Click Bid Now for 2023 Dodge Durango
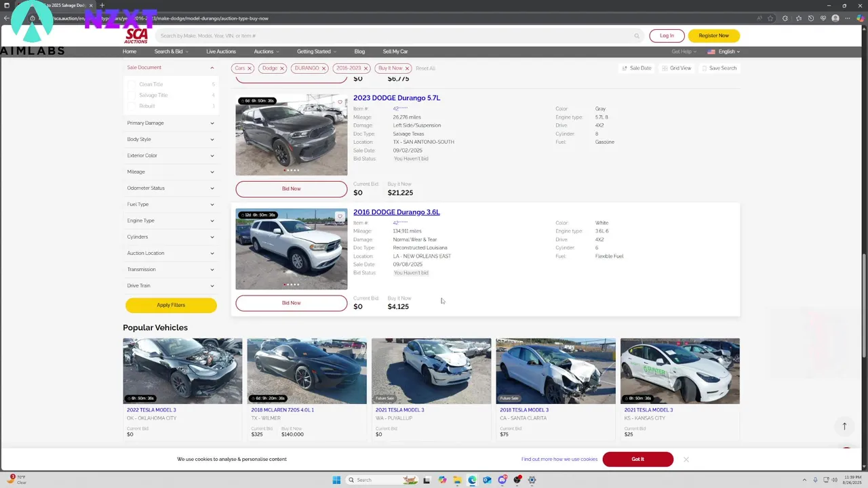Viewport: 868px width, 488px height. [x=291, y=189]
